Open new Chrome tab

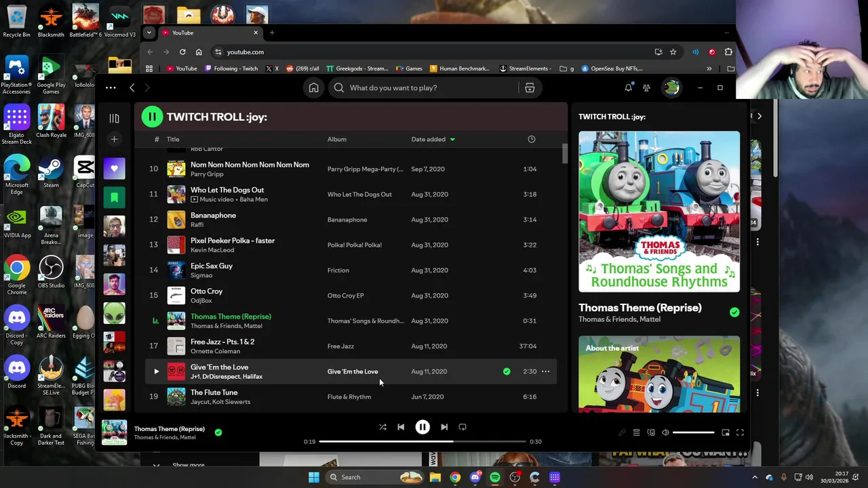coord(272,33)
